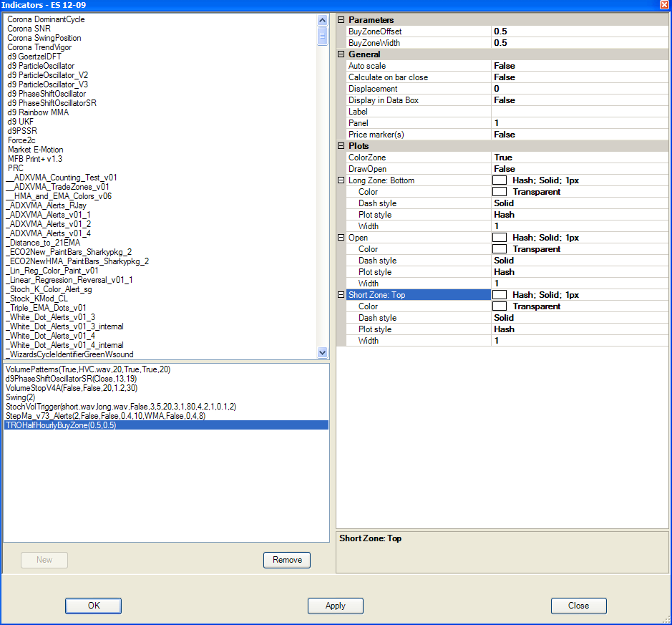Click the indicator list scroll down arrow
The height and width of the screenshot is (625, 672).
(323, 352)
